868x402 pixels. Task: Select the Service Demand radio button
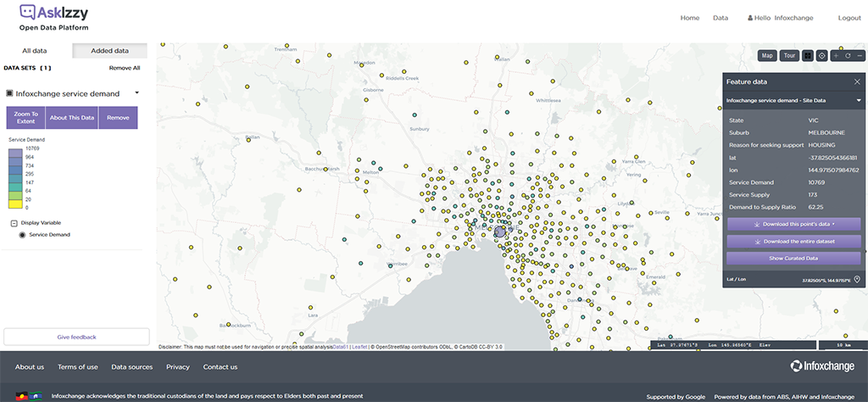tap(22, 235)
